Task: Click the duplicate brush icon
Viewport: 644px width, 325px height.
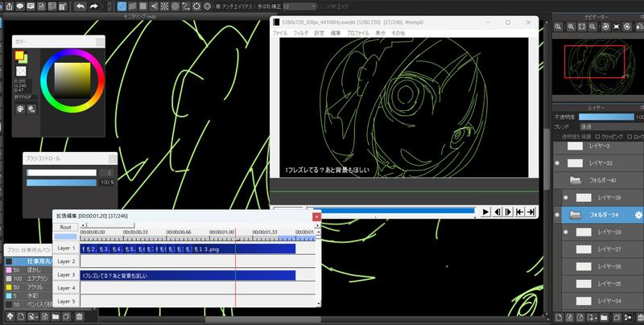Action: [66, 316]
